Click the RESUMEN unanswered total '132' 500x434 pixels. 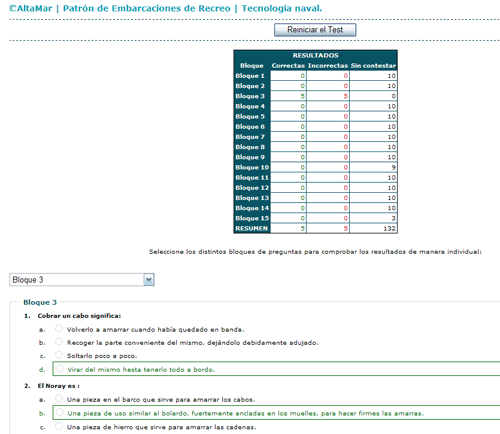coord(373,229)
